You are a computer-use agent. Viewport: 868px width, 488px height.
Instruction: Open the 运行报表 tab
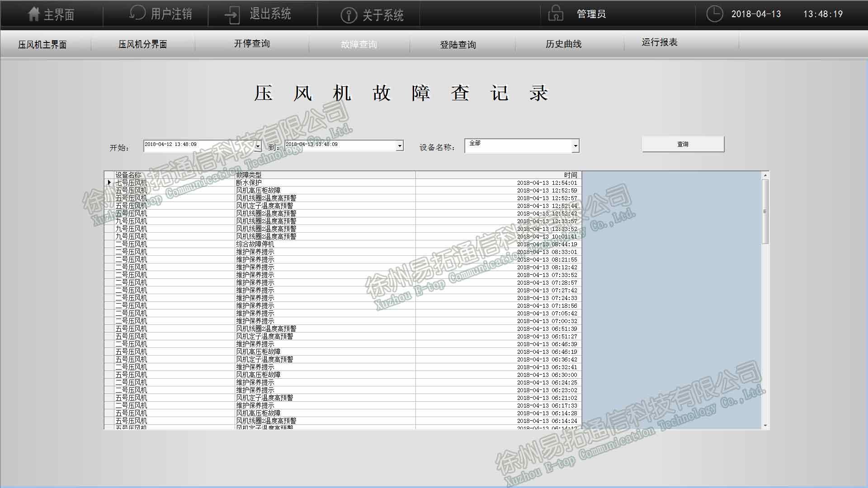point(659,42)
